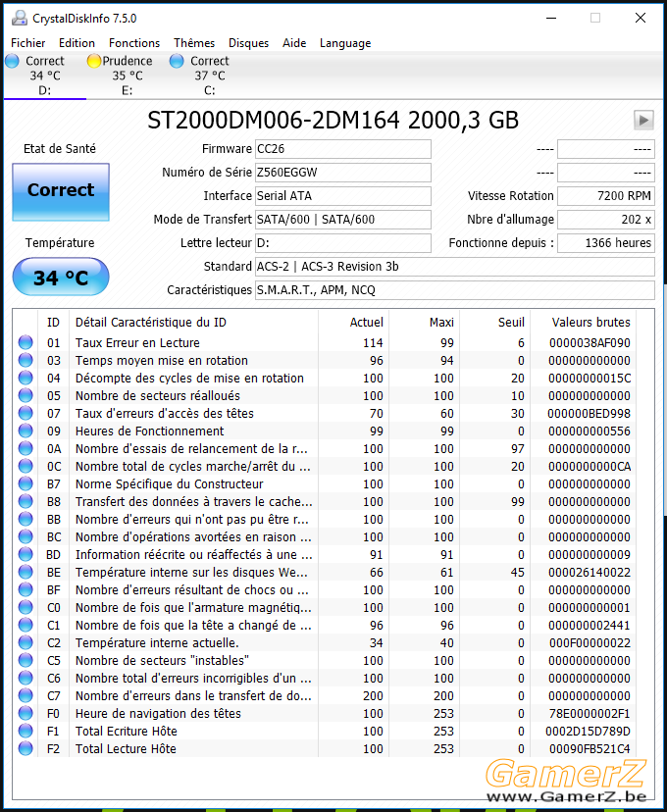Open the Fichier menu
Viewport: 667px width, 812px height.
[x=28, y=43]
